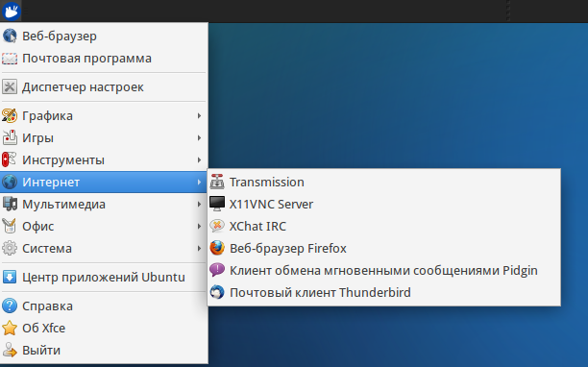The image size is (588, 367).
Task: Click the Диспетчер настроек tools icon
Action: coord(10,87)
